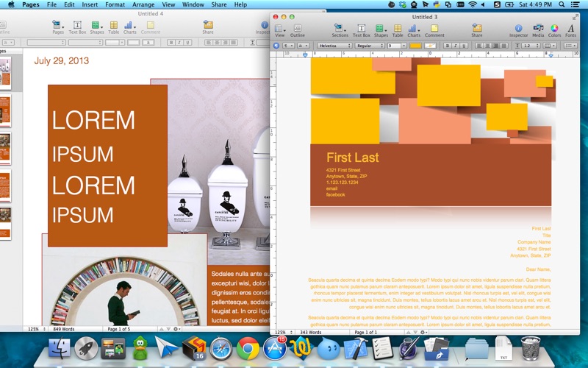
Task: Open the Inspector in Untitled 3 window
Action: tap(518, 28)
